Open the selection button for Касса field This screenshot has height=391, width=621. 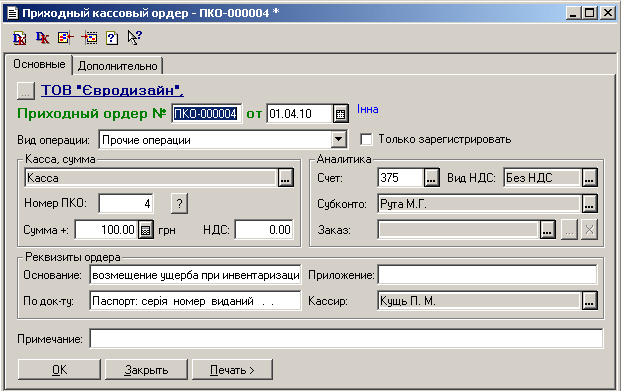286,178
